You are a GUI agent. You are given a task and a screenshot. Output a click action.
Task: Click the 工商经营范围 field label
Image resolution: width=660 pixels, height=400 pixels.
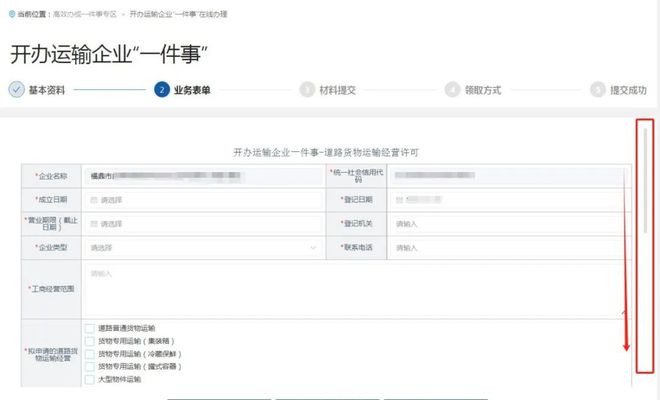click(x=51, y=289)
